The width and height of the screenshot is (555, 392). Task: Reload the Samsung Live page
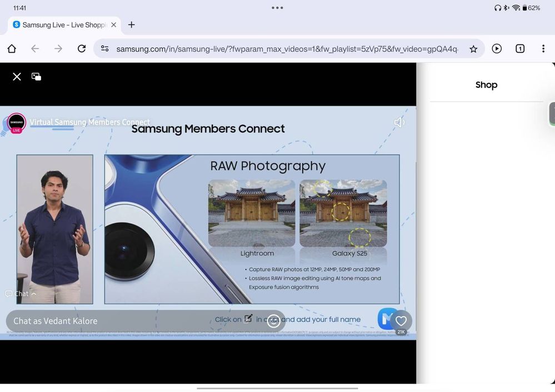point(82,48)
